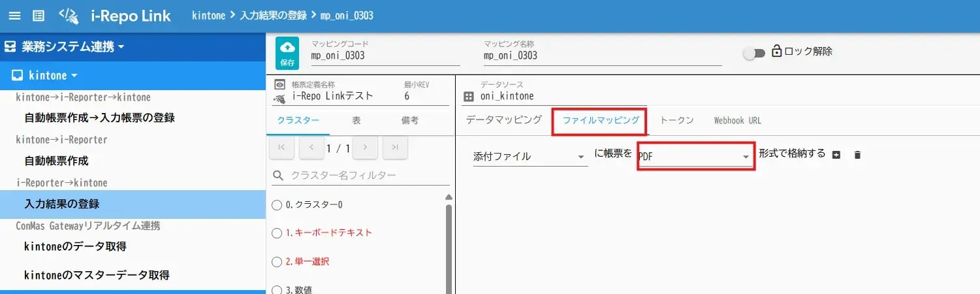Viewport: 980px width, 294px height.
Task: Open the hamburger menu icon
Action: (x=14, y=16)
